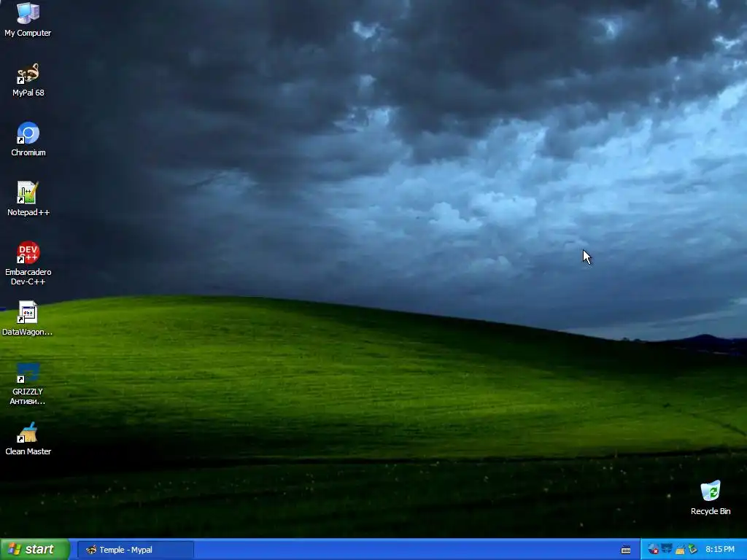747x560 pixels.
Task: Click the Safely Remove Hardware tray icon
Action: click(x=693, y=550)
